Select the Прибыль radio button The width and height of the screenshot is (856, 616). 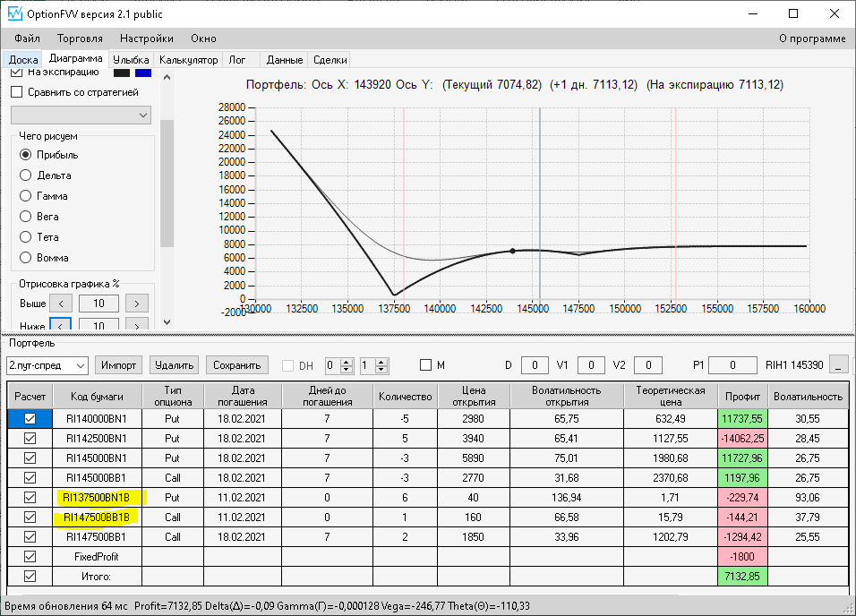coord(25,155)
